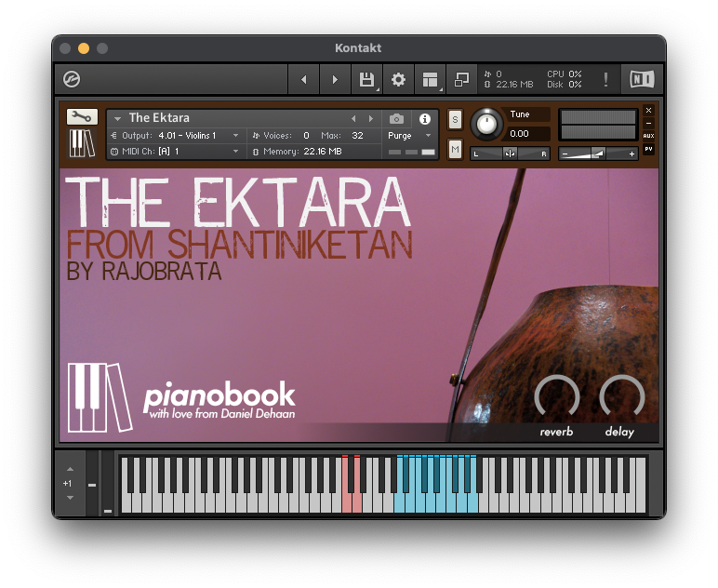Viewport: 718px width, 588px height.
Task: Play a red keyswitch key on keyboard
Action: point(347,503)
